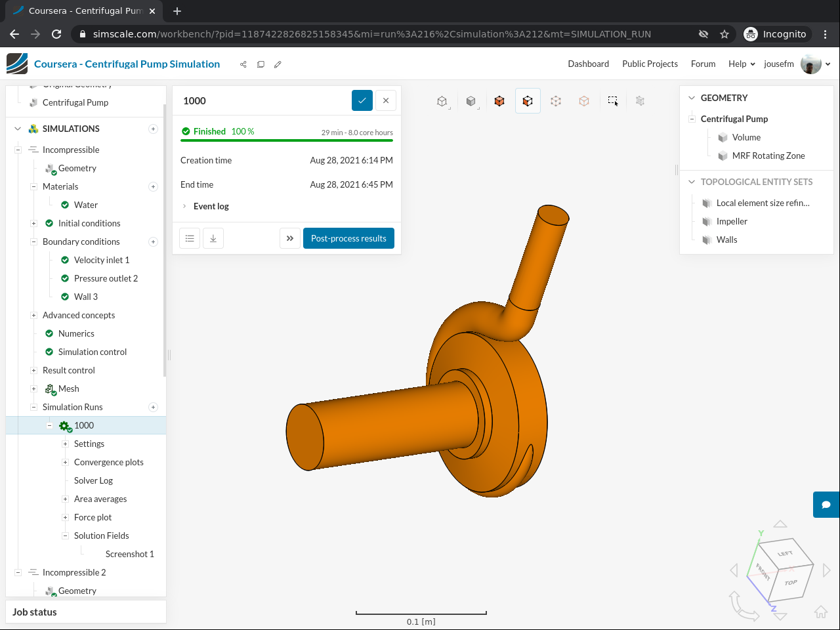
Task: Open the Public Projects menu item
Action: [x=650, y=64]
